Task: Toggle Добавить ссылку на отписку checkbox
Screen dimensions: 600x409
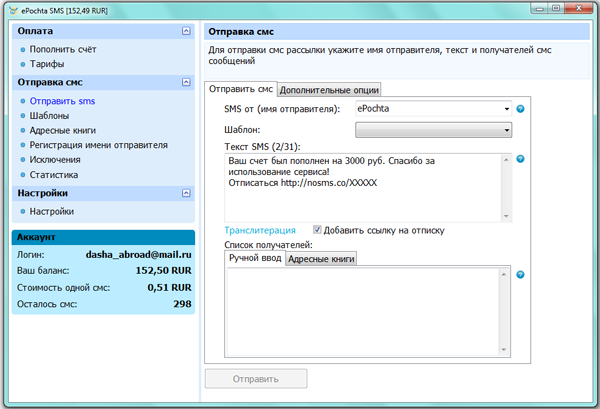Action: click(x=318, y=230)
